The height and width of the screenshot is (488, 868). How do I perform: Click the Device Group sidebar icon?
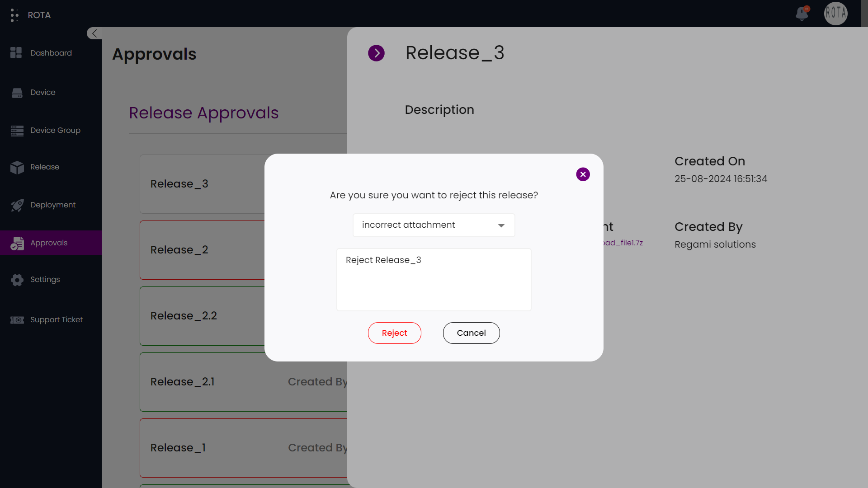[x=17, y=130]
